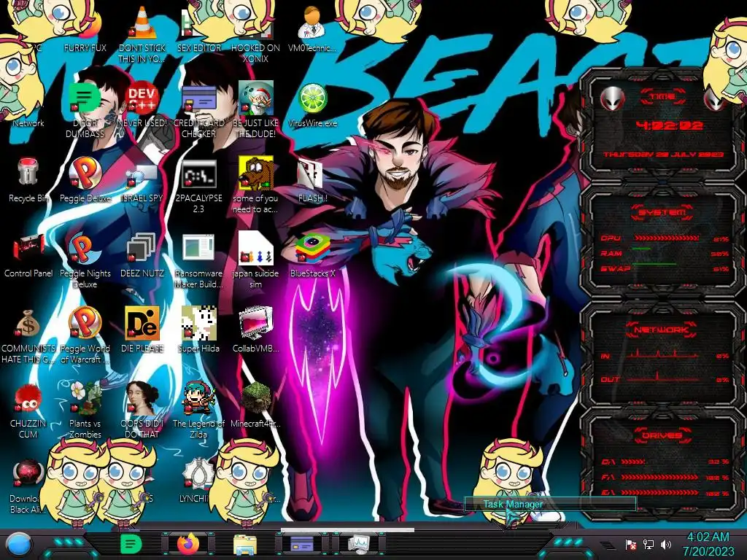747x560 pixels.
Task: Open the Minecraft4Fr... shortcut
Action: (255, 405)
